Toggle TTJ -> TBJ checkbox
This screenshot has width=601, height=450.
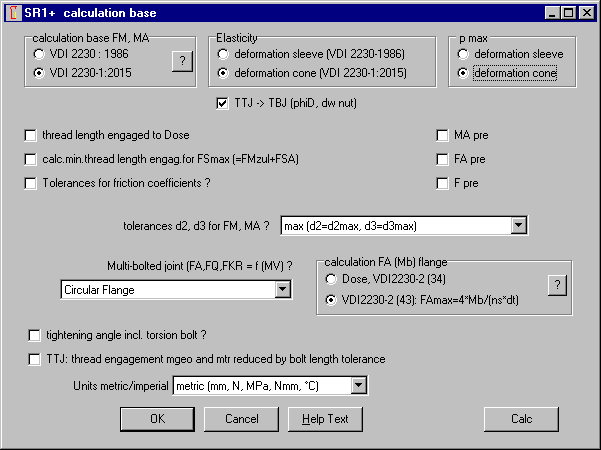223,103
